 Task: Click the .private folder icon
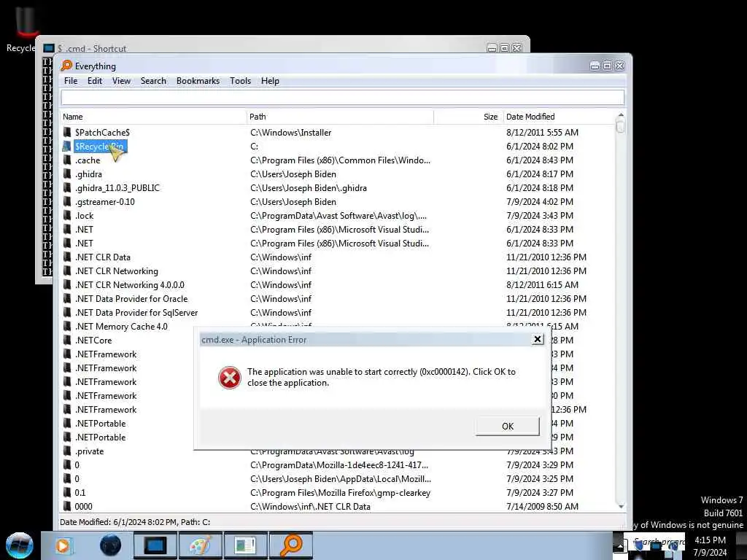[67, 451]
